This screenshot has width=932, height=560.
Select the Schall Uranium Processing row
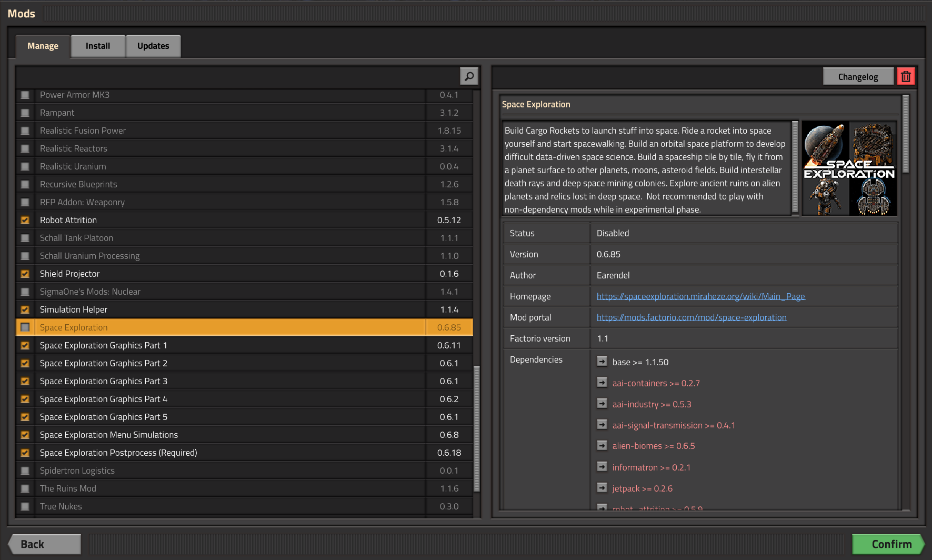coord(244,256)
